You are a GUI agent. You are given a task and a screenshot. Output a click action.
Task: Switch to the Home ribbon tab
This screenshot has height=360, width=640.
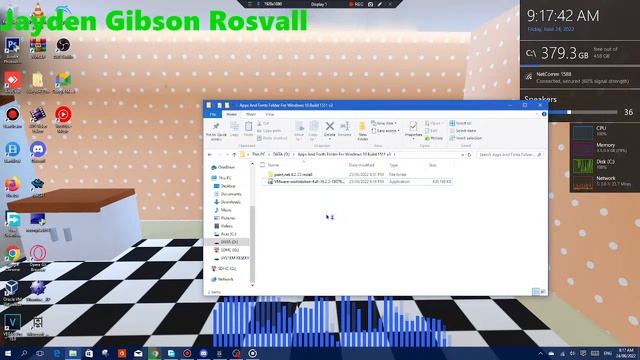(x=231, y=115)
